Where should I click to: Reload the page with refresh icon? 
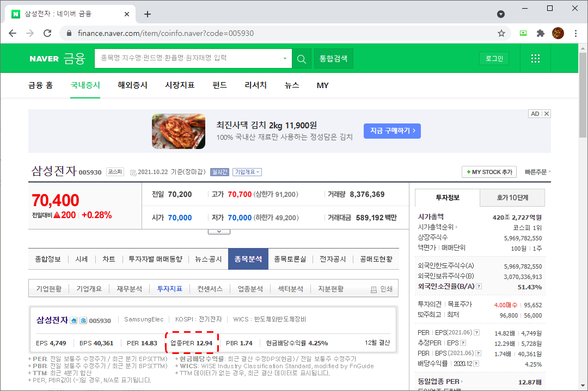coord(47,33)
